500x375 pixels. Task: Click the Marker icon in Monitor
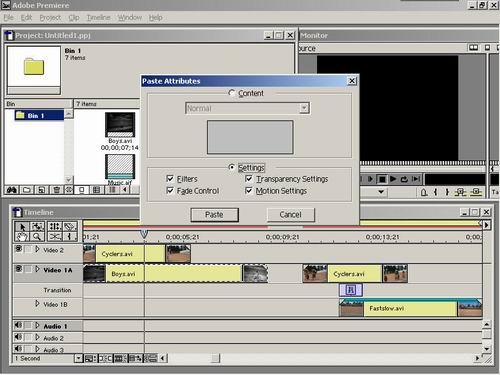point(424,192)
